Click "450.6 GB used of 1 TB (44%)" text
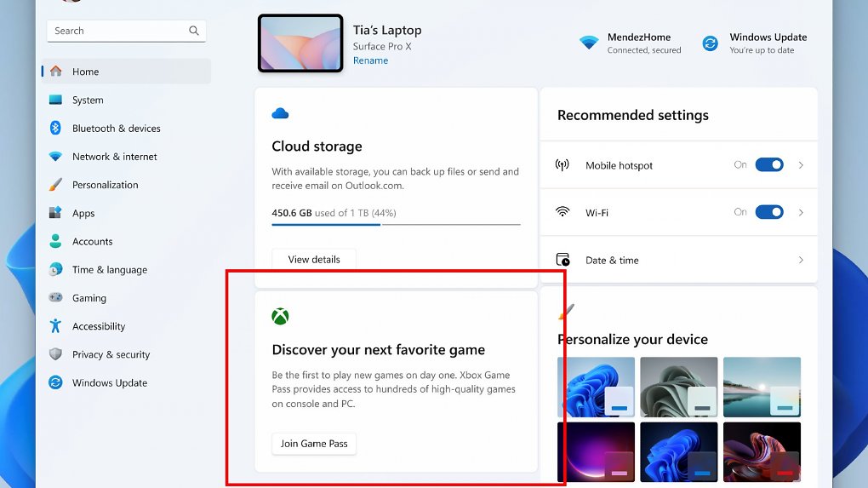This screenshot has height=488, width=868. [x=334, y=213]
